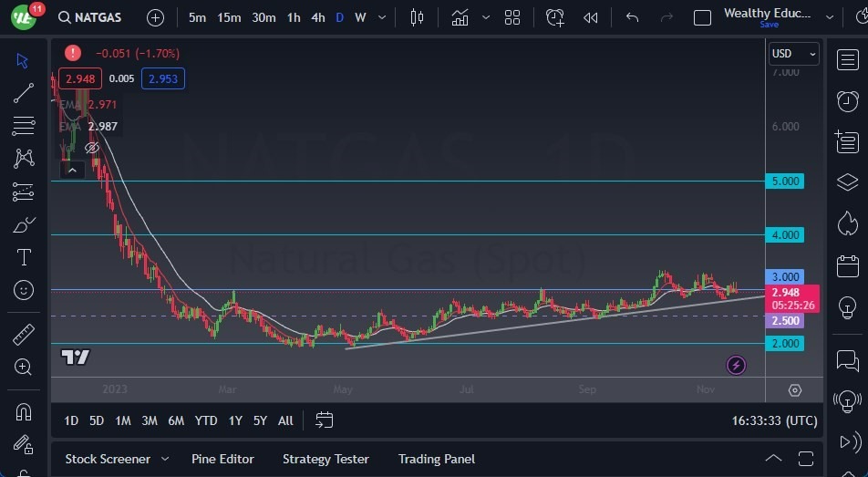Open the Stock Screener tab

[108, 459]
